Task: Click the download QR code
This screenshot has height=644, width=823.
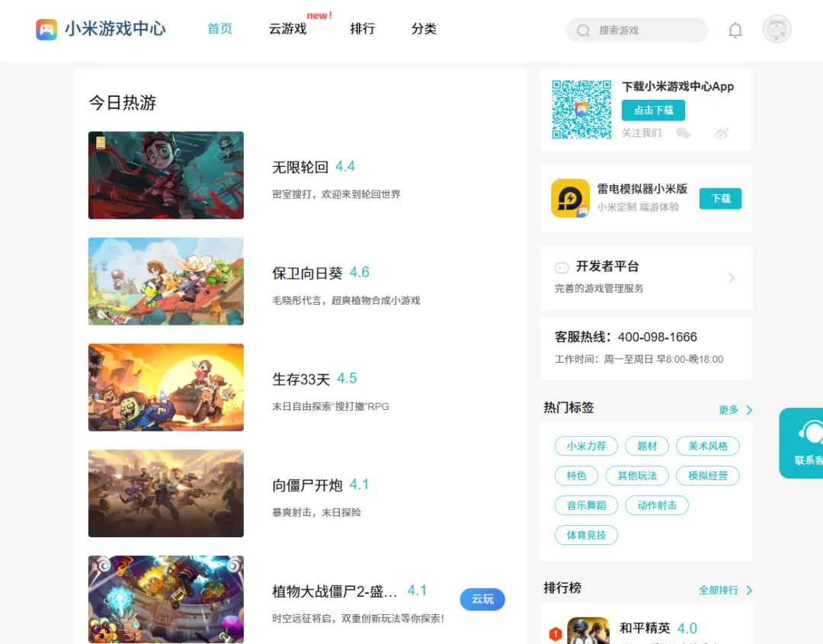Action: tap(581, 109)
